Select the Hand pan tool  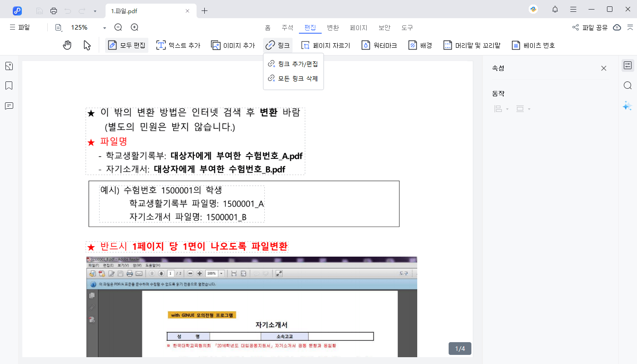click(x=67, y=45)
